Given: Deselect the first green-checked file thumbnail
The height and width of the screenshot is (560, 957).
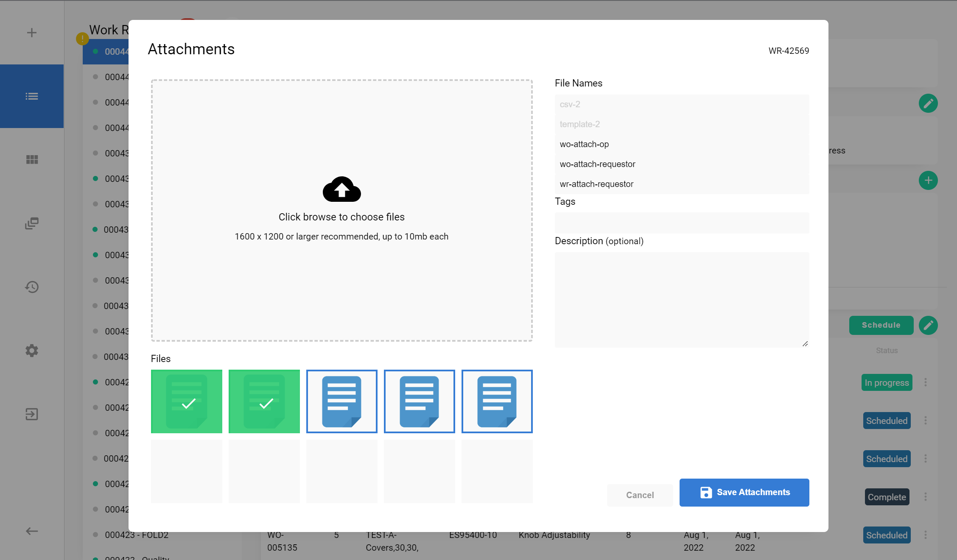Looking at the screenshot, I should tap(186, 401).
